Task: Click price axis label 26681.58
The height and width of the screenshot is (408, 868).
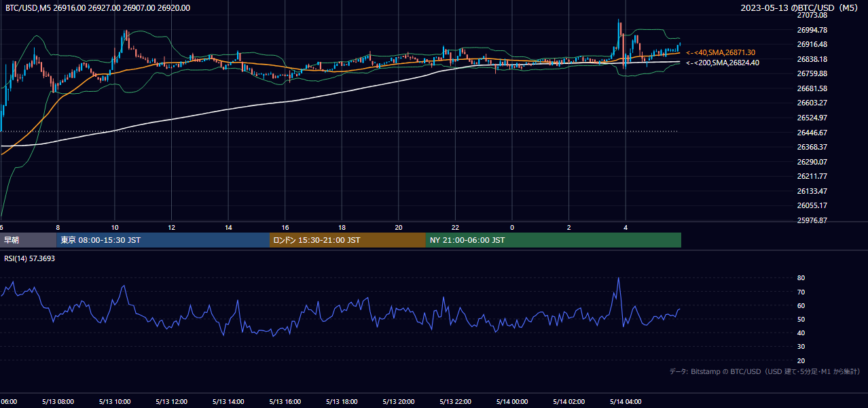Action: pyautogui.click(x=811, y=88)
